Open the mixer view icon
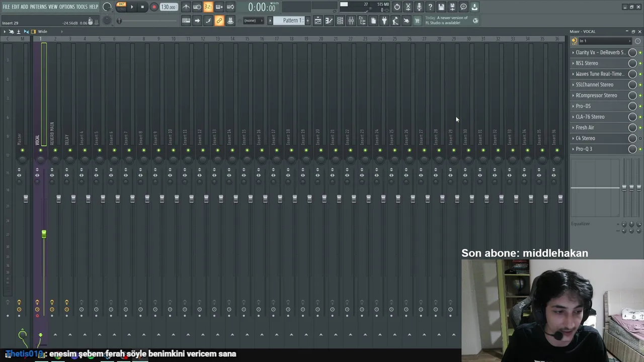 pos(351,21)
